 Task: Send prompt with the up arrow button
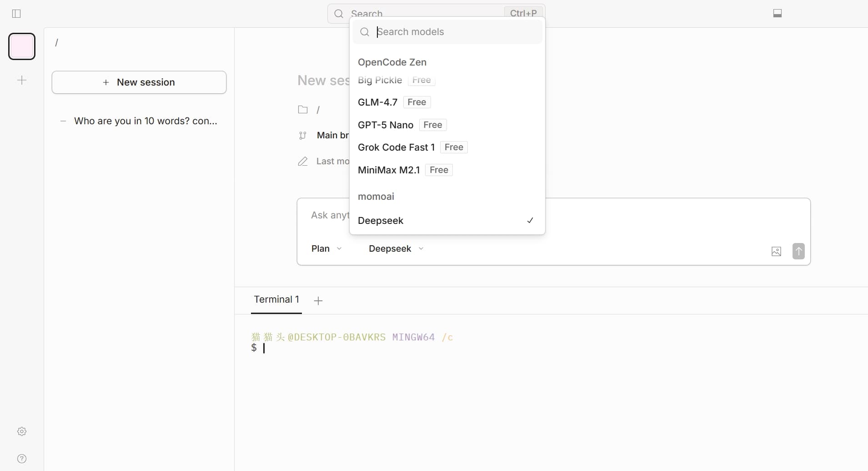coord(798,251)
